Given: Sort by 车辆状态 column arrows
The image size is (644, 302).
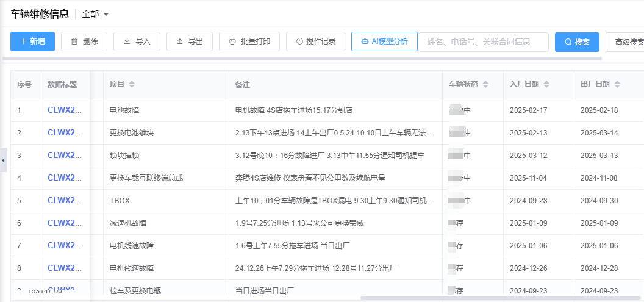Looking at the screenshot, I should tap(485, 84).
